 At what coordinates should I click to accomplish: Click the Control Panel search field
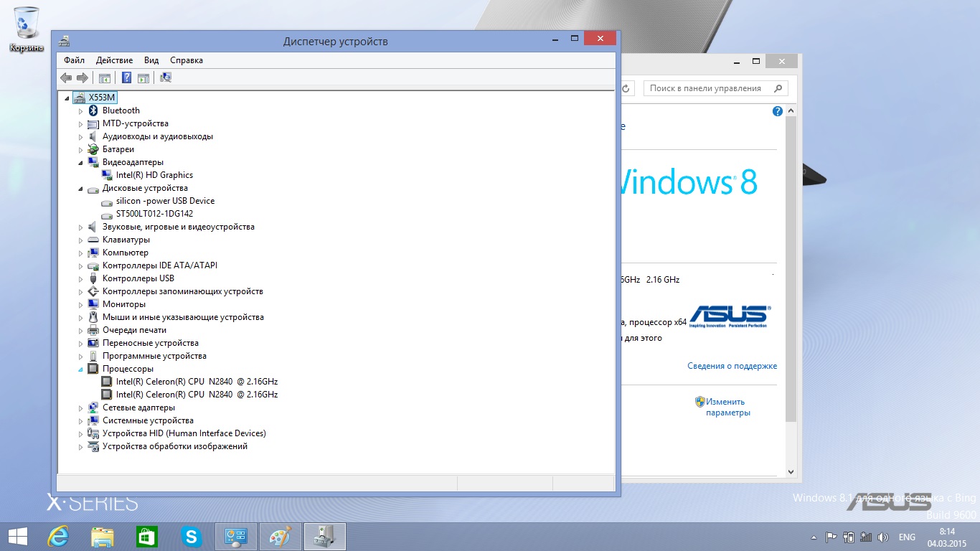click(x=715, y=88)
